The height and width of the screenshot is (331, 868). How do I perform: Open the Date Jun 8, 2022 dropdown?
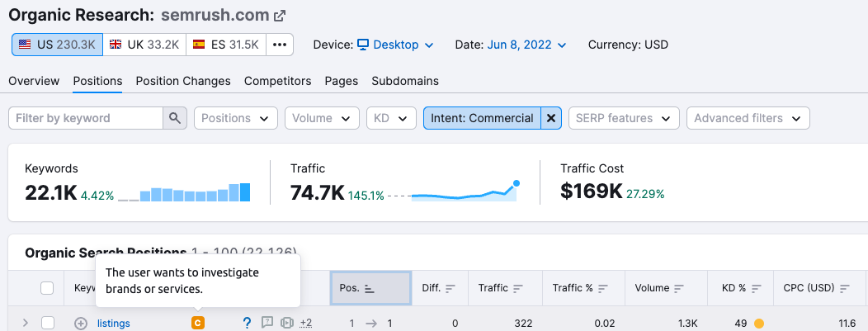(526, 45)
